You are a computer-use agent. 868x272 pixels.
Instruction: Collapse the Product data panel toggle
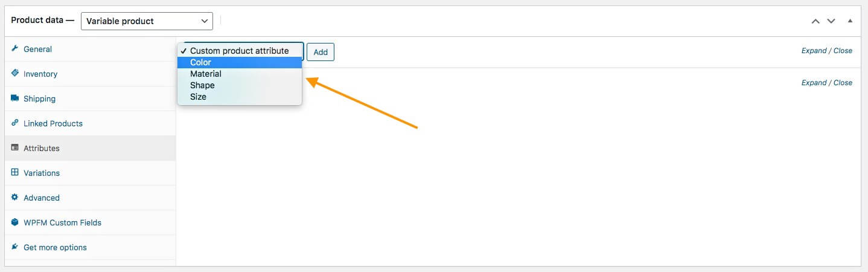850,21
